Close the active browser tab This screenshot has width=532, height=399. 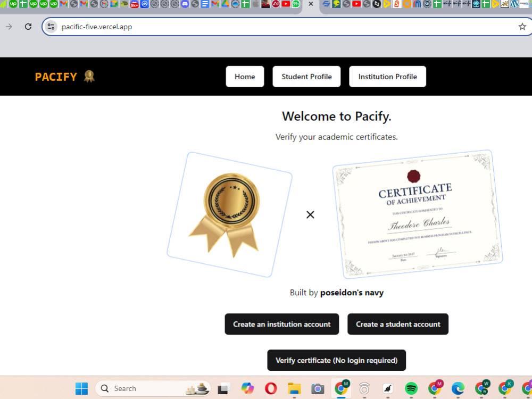pyautogui.click(x=311, y=4)
